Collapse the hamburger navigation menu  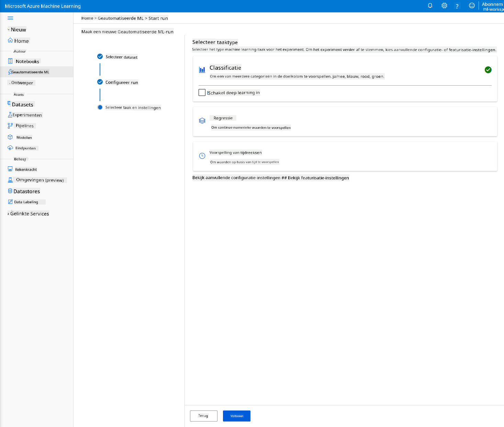click(10, 18)
